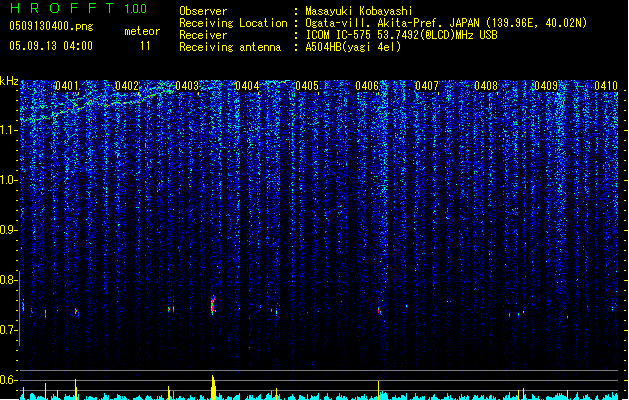Click the 'Receiver' field label
The width and height of the screenshot is (629, 400).
[203, 35]
